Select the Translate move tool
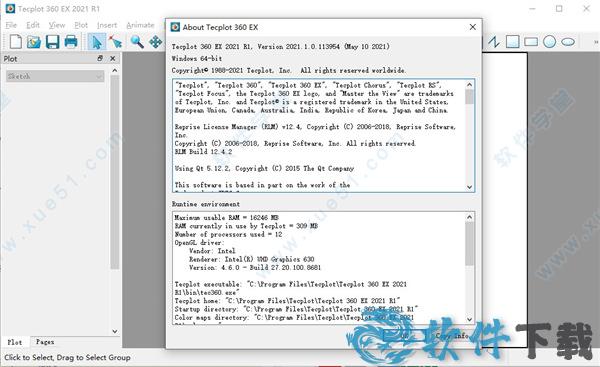This screenshot has width=600, height=367. point(156,41)
